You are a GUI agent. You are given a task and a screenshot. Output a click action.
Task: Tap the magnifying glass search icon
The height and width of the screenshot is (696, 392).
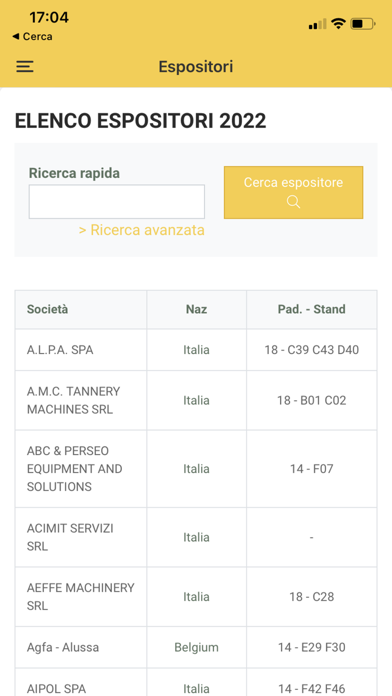(293, 202)
